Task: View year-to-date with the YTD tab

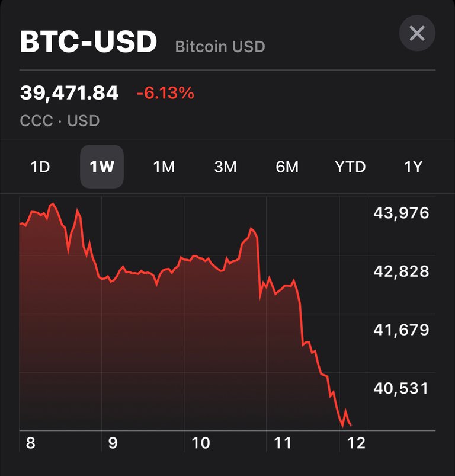Action: (350, 167)
